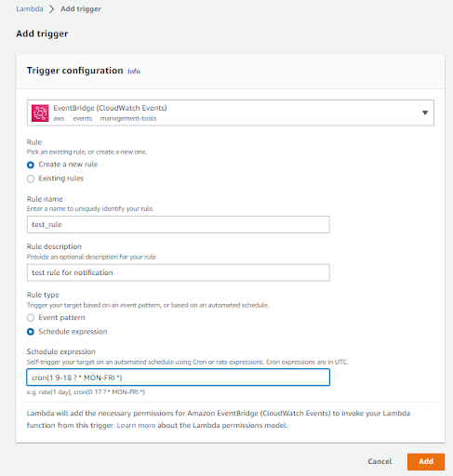The image size is (453, 476).
Task: Click the Rule name input field
Action: pyautogui.click(x=179, y=224)
